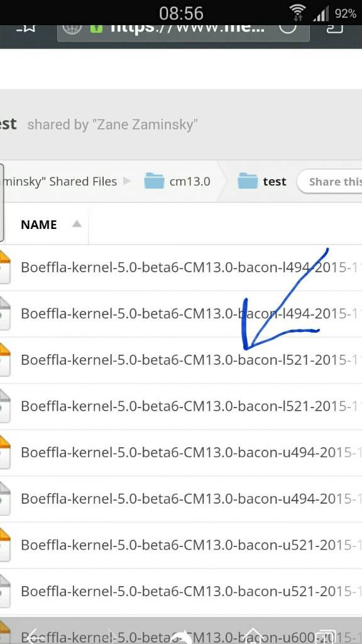
Task: Click the file icon of first u494 kernel
Action: 4,452
